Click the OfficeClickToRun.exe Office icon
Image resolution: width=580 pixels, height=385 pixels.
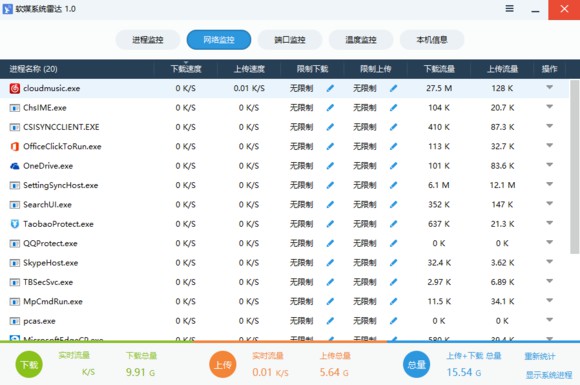point(15,146)
